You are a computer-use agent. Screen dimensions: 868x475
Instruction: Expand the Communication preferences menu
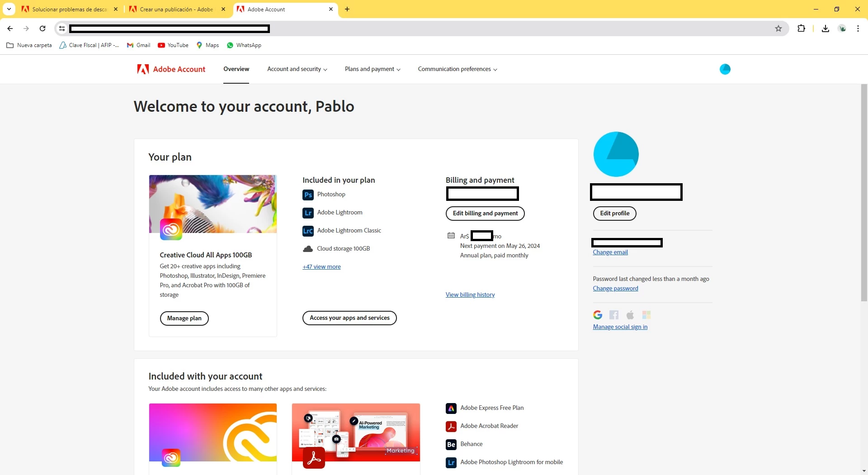point(458,69)
